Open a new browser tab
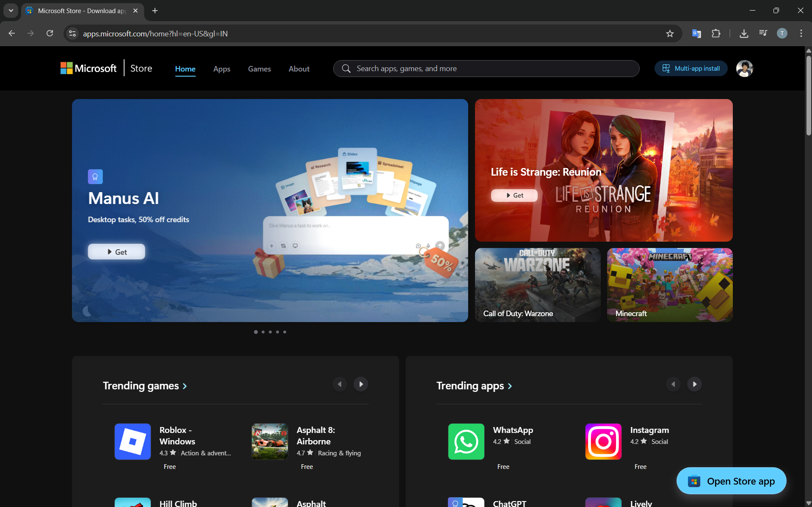This screenshot has height=507, width=812. tap(155, 11)
